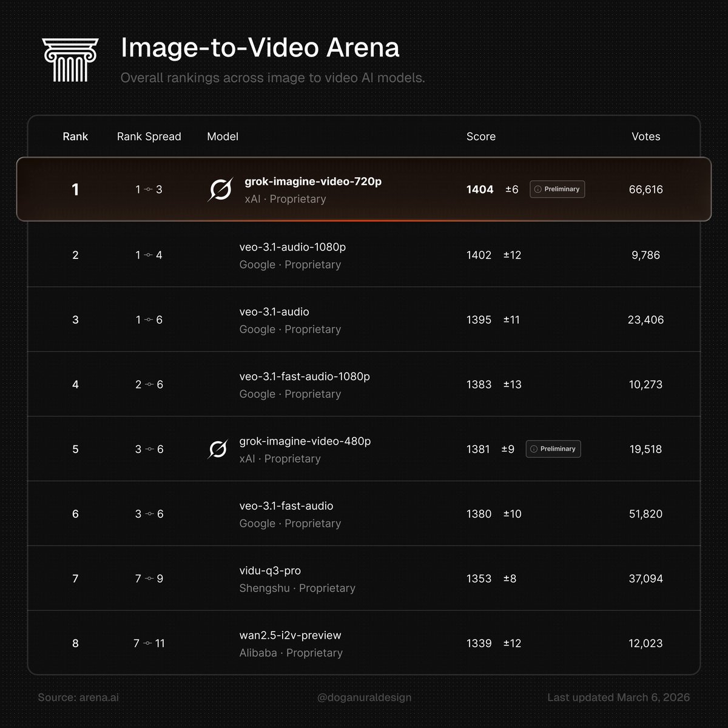Sort by the Rank column header
The image size is (728, 728).
coord(75,136)
